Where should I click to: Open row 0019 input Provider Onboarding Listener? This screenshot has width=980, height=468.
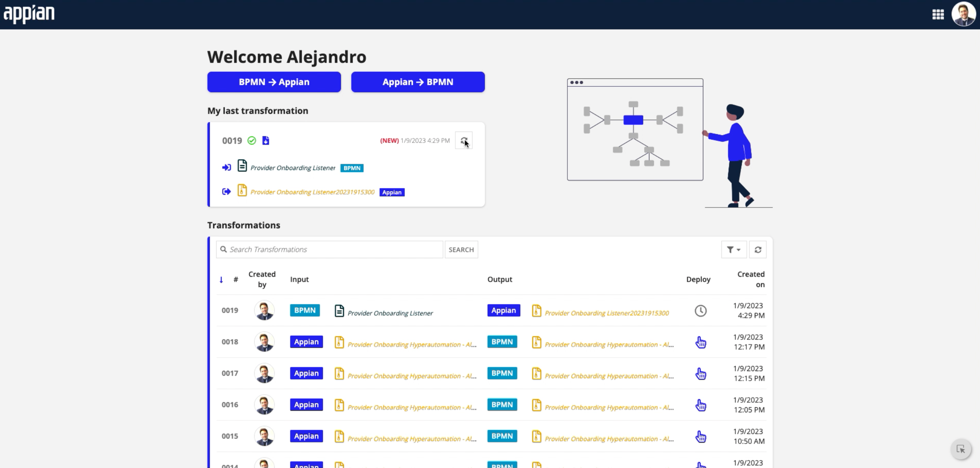pos(390,313)
